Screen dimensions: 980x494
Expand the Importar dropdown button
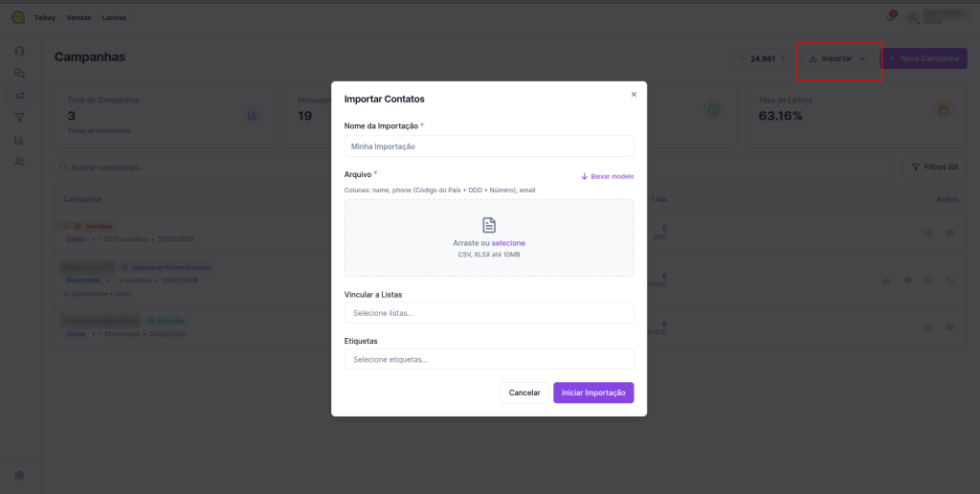(x=837, y=59)
